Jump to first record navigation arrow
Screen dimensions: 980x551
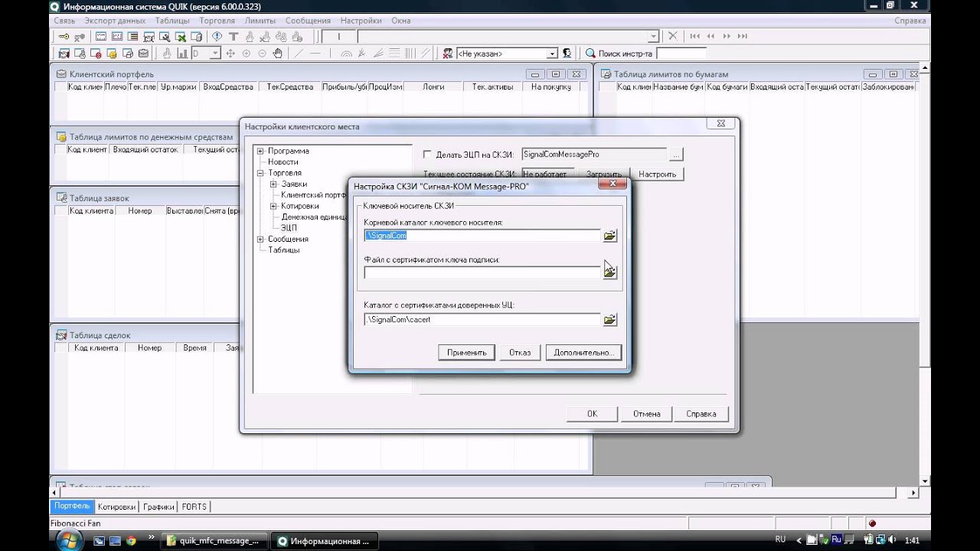(x=694, y=36)
